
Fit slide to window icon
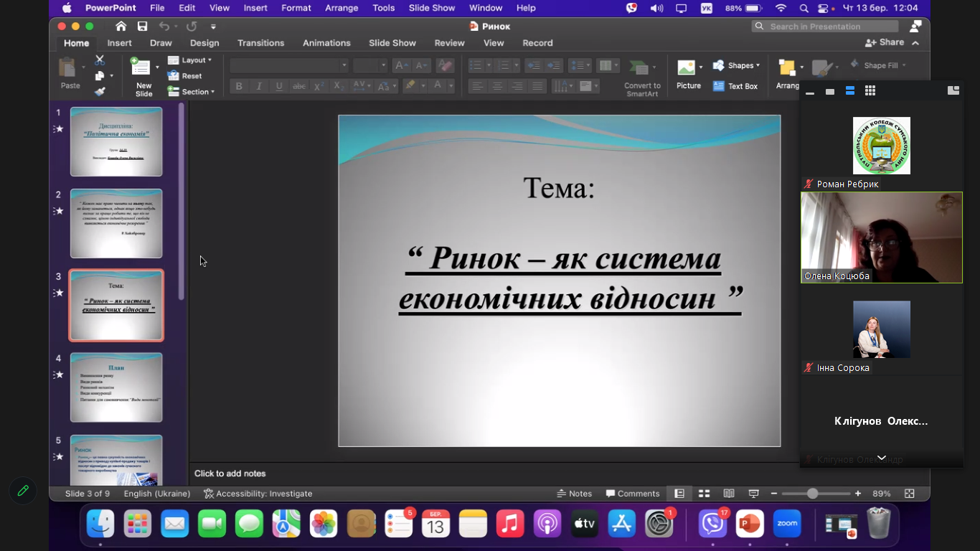tap(909, 494)
